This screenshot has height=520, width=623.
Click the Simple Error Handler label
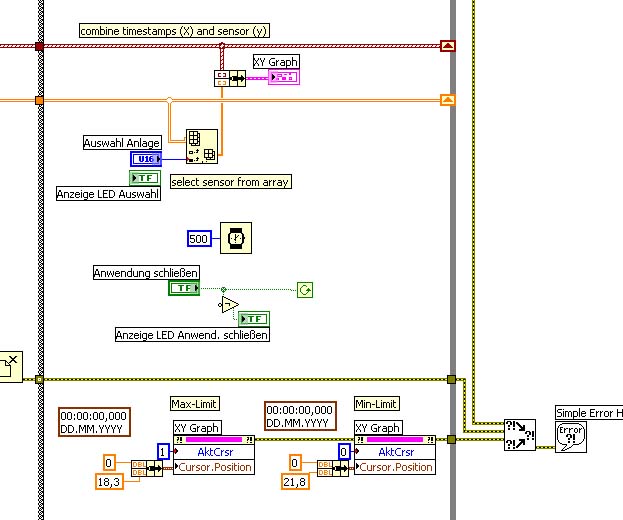point(589,413)
